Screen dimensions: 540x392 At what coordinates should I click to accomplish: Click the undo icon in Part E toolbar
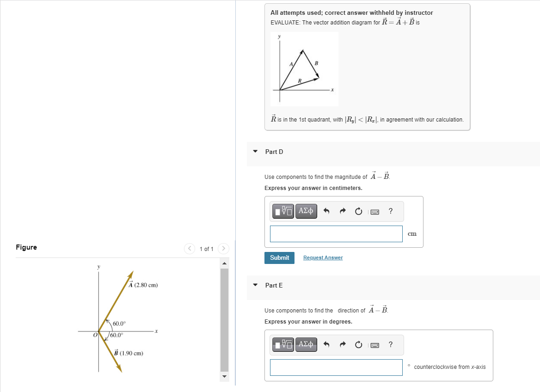tap(326, 344)
